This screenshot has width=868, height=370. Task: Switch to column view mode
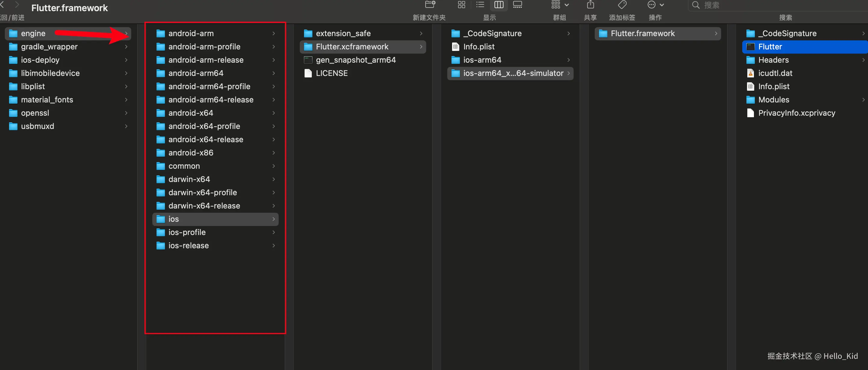[x=499, y=5]
